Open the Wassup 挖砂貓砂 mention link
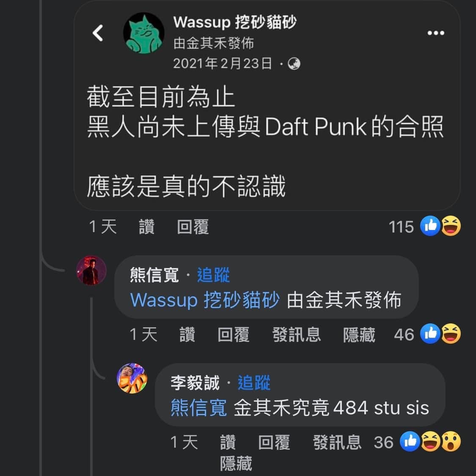This screenshot has width=476, height=476. (205, 300)
